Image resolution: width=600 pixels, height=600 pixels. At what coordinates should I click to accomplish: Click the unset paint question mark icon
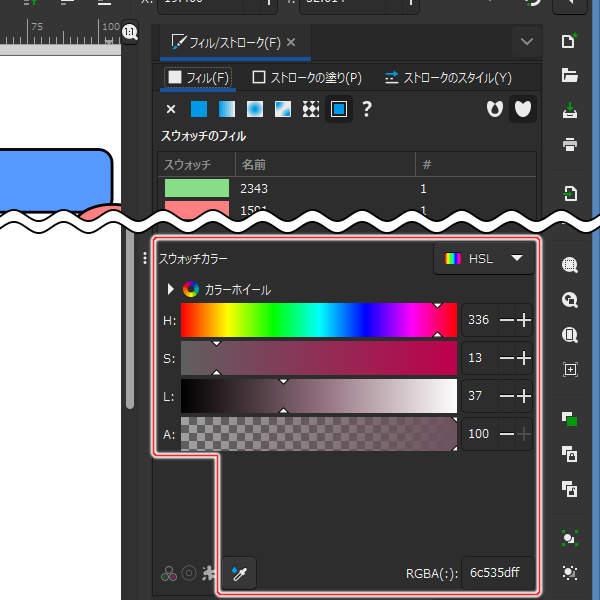[367, 109]
